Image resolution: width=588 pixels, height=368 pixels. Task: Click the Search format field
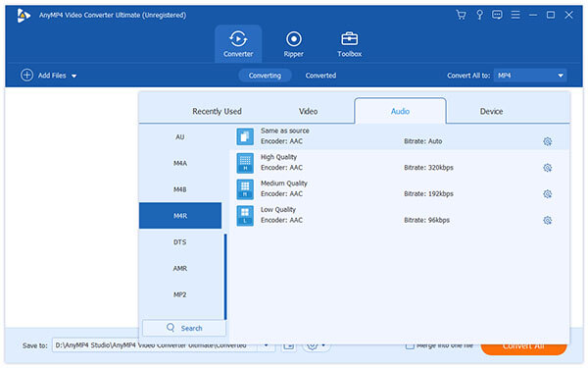tap(184, 328)
